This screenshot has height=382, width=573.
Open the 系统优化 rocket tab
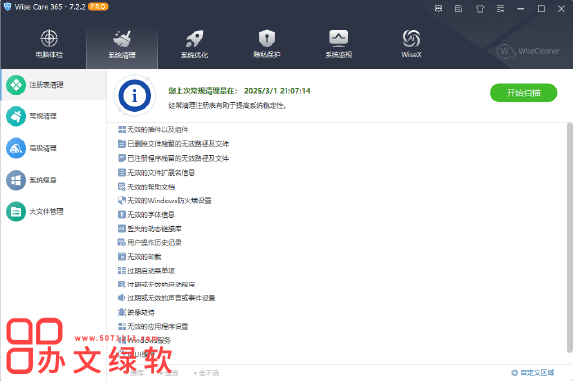pyautogui.click(x=194, y=45)
